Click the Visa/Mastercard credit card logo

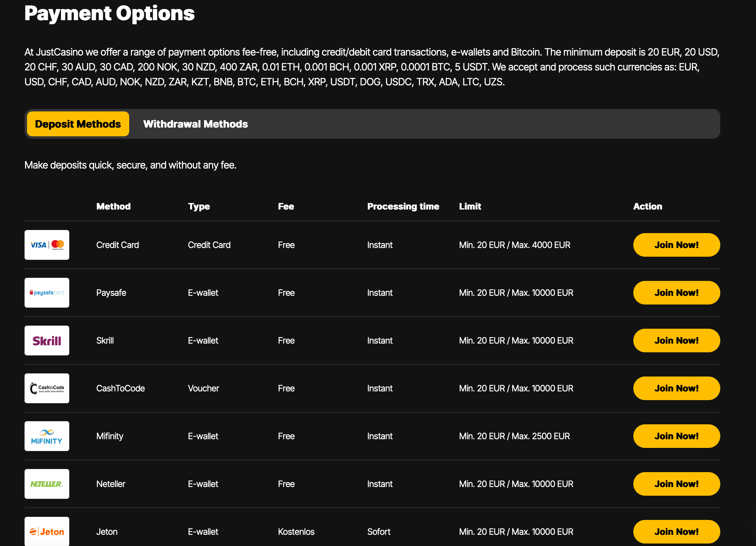pos(47,245)
